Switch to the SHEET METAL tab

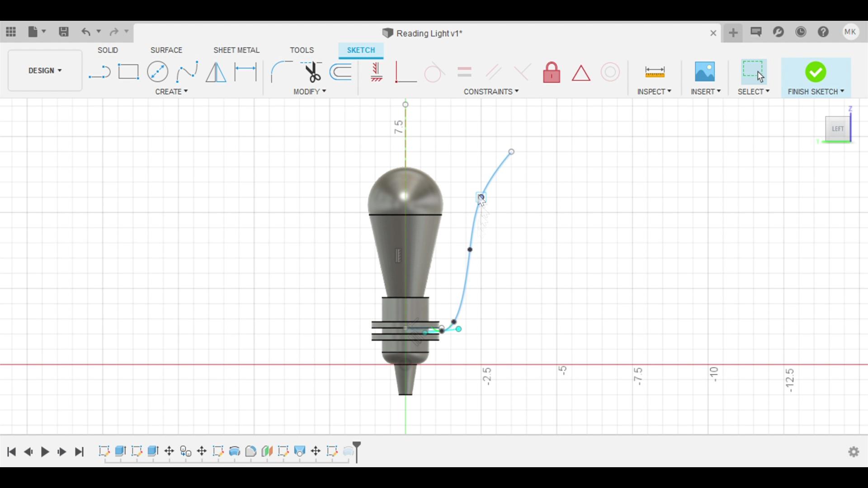[x=236, y=50]
